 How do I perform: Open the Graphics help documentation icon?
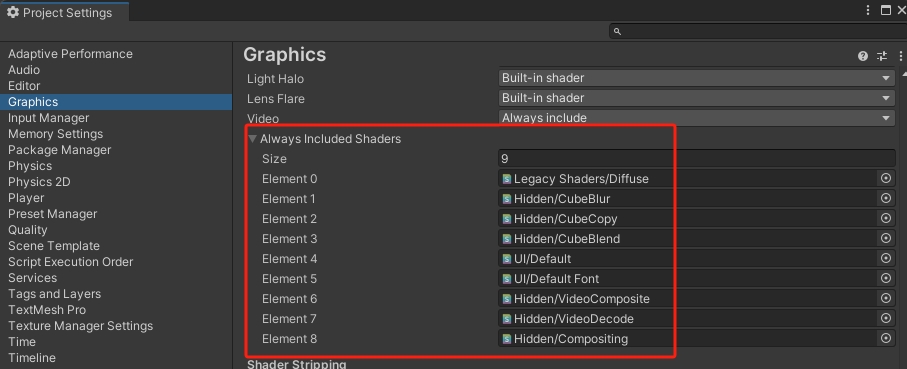click(862, 56)
